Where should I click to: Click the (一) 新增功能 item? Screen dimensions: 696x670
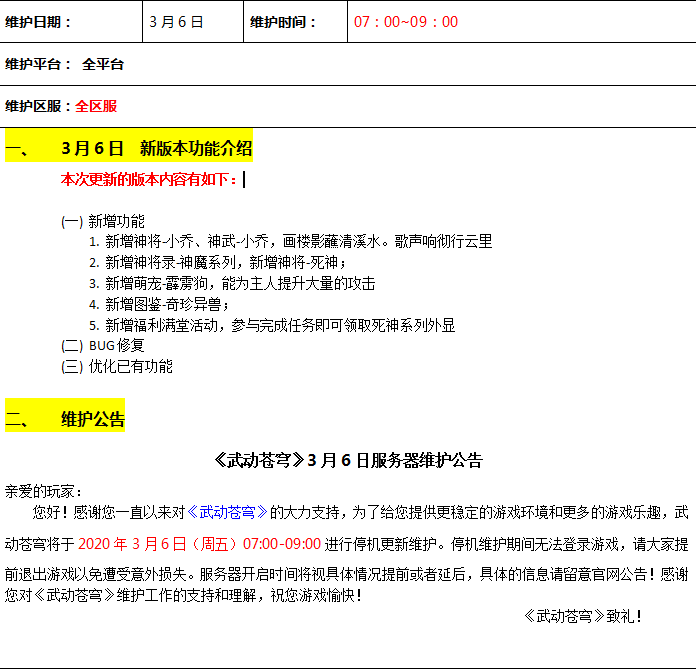103,221
